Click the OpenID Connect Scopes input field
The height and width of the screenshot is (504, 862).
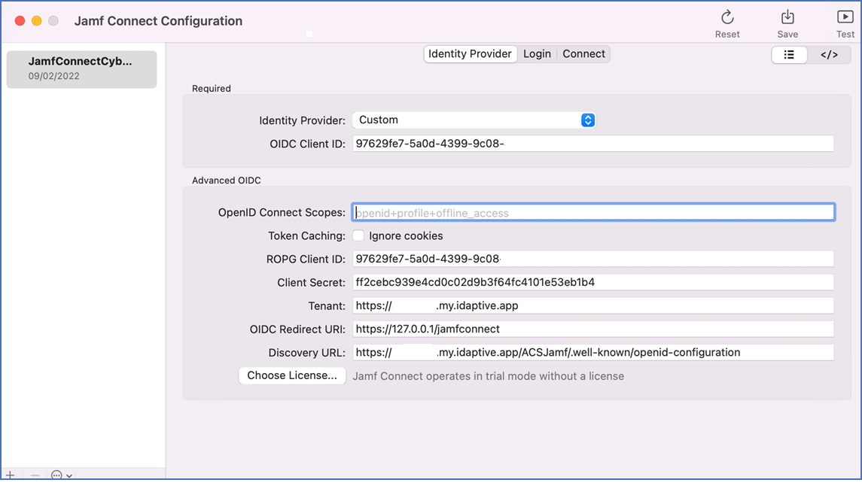pyautogui.click(x=593, y=212)
